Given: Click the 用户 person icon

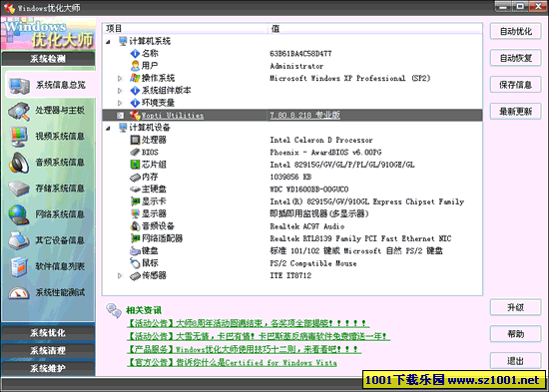Looking at the screenshot, I should 135,66.
